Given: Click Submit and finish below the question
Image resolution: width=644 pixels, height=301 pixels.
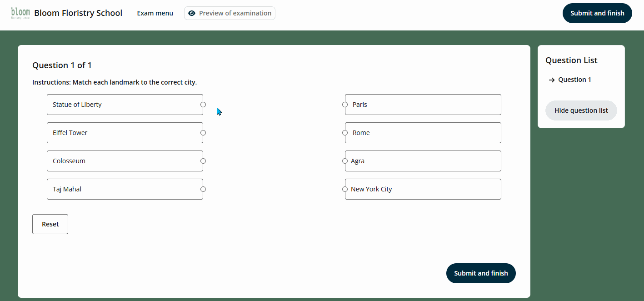Looking at the screenshot, I should (x=481, y=273).
